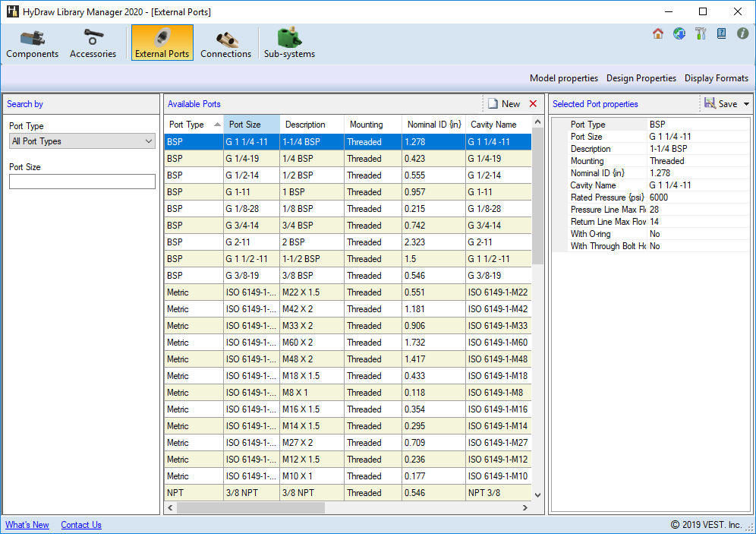Image resolution: width=756 pixels, height=534 pixels.
Task: Click the horizontal scrollbar thumb
Action: [250, 507]
